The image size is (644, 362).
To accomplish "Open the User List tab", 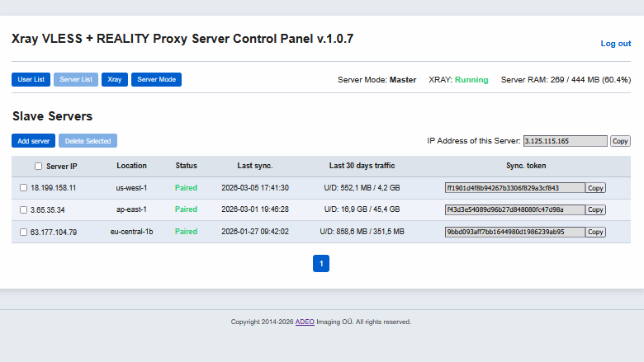I will click(31, 80).
